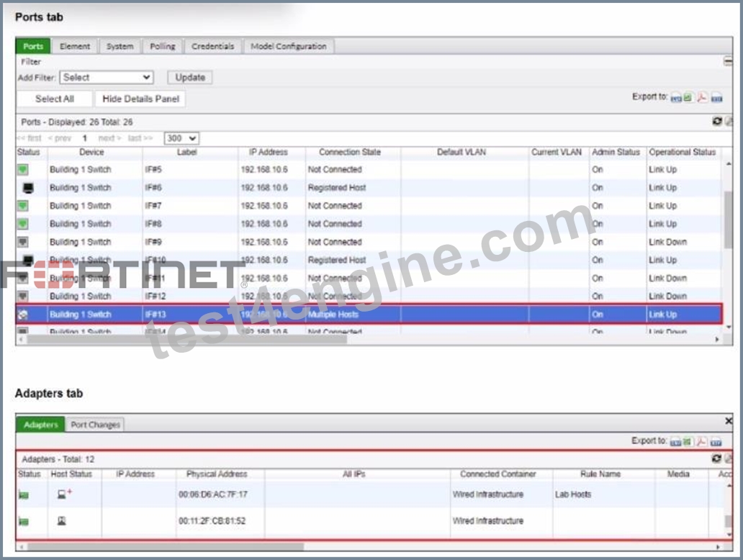Click host status icon for 00:06:D6:AC:7F:17
This screenshot has width=743, height=560.
(64, 494)
